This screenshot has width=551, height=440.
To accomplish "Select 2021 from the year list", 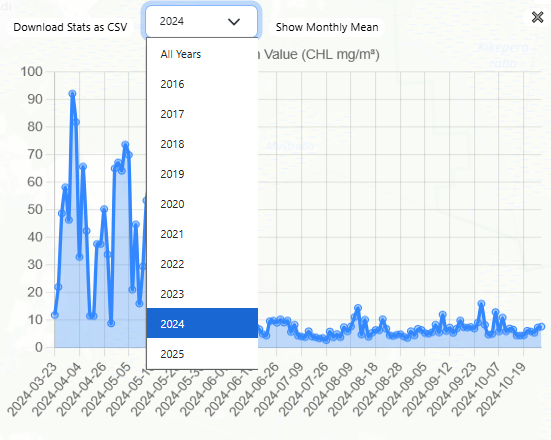I will tap(202, 234).
